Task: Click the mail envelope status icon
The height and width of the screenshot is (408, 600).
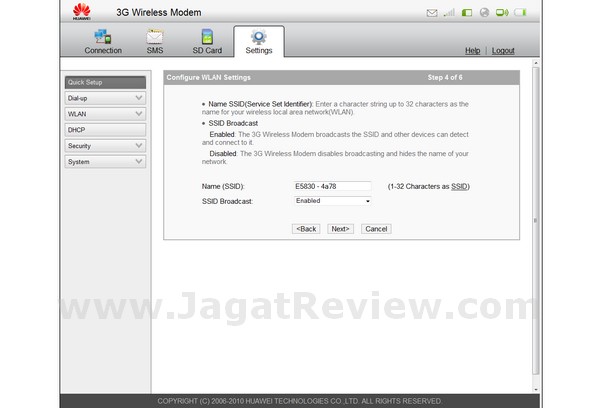Action: 432,13
